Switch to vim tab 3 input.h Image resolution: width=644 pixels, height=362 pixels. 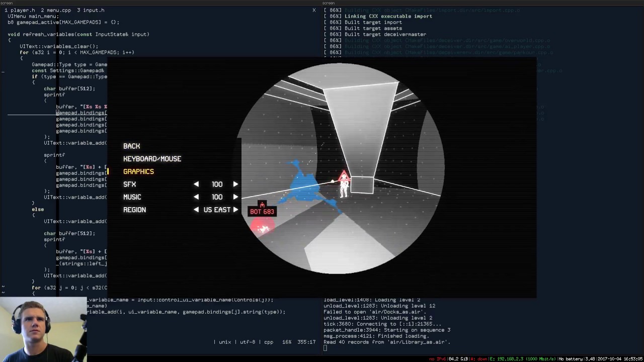point(91,10)
